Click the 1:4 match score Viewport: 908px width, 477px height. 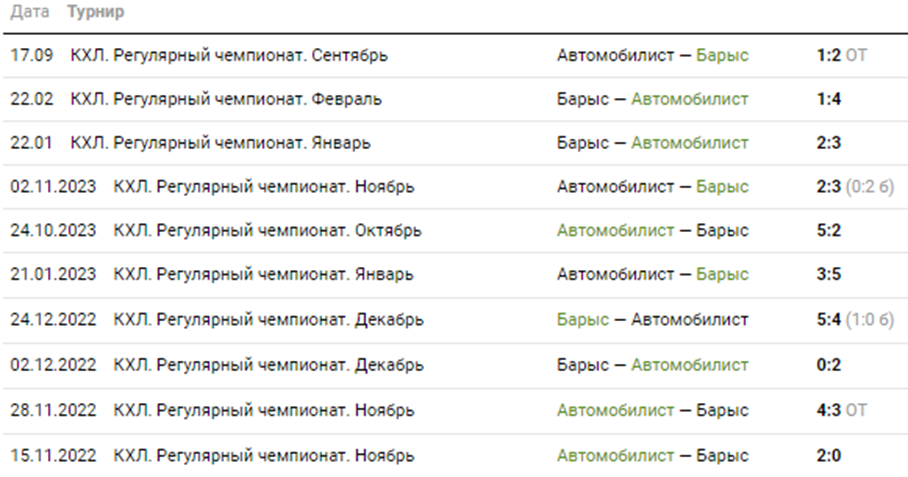pyautogui.click(x=829, y=99)
